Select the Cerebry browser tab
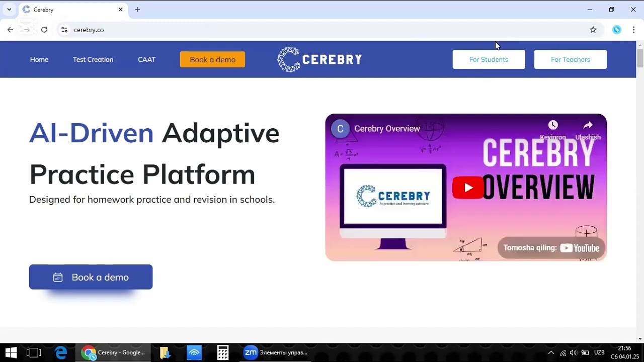644x362 pixels. pyautogui.click(x=73, y=10)
